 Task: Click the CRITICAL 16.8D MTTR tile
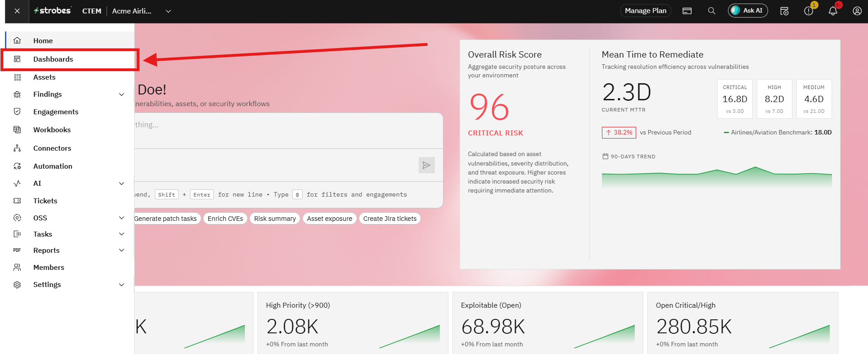pos(735,99)
